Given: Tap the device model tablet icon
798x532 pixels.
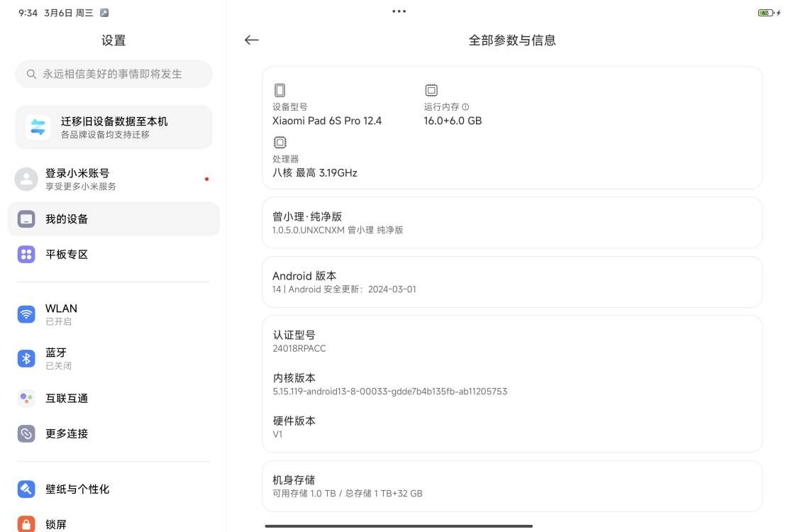Looking at the screenshot, I should tap(280, 90).
